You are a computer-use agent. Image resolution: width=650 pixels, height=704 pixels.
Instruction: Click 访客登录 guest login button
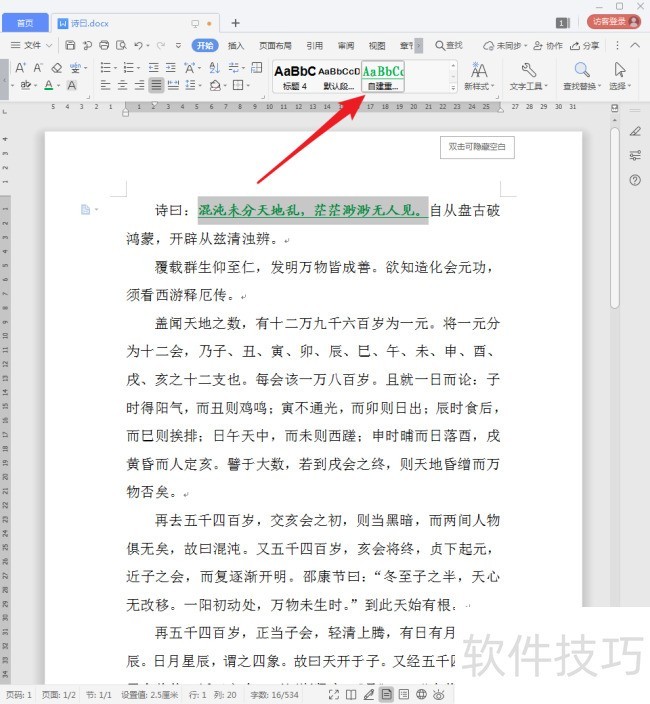pos(614,22)
